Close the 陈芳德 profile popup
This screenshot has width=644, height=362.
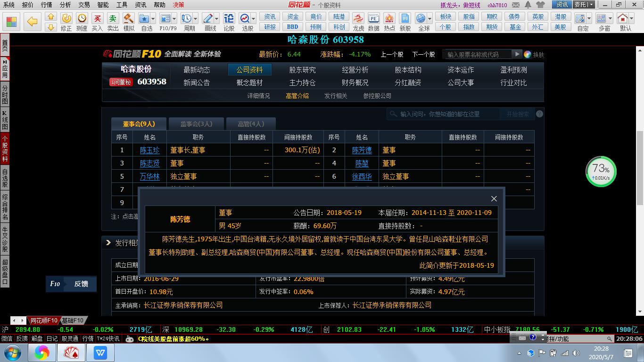494,198
